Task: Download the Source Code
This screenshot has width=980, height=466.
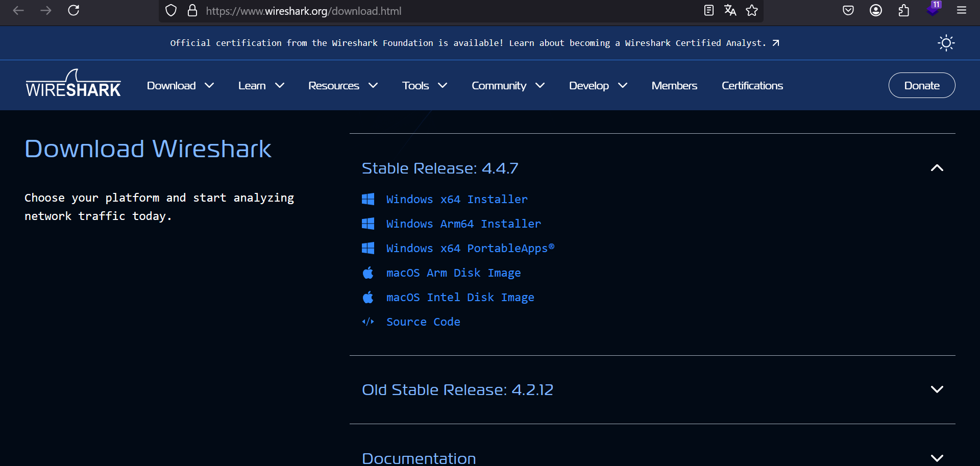Action: pyautogui.click(x=423, y=322)
